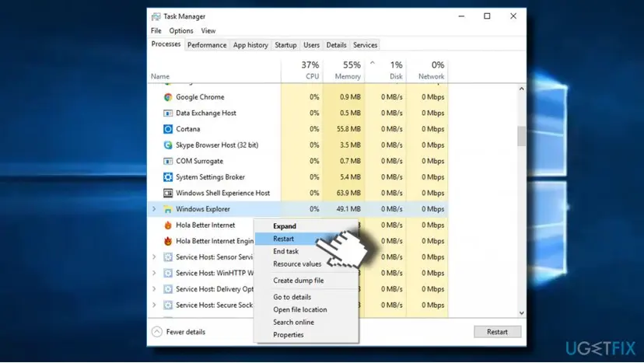The width and height of the screenshot is (644, 363).
Task: Select the COM Surrogate row name
Action: [200, 162]
